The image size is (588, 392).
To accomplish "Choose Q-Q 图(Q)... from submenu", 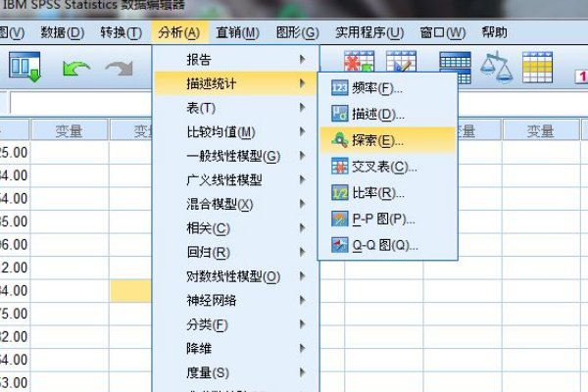I will [x=388, y=245].
